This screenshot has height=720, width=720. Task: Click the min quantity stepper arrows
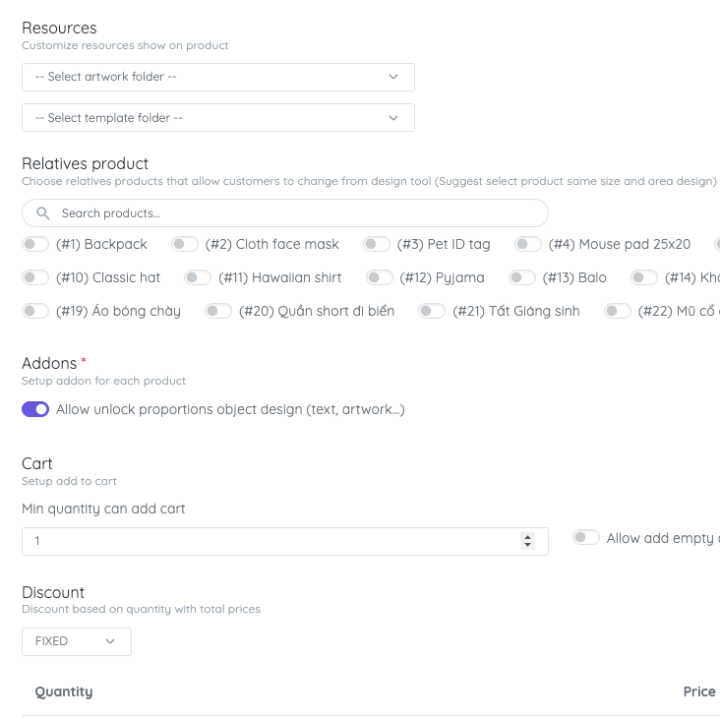(528, 541)
